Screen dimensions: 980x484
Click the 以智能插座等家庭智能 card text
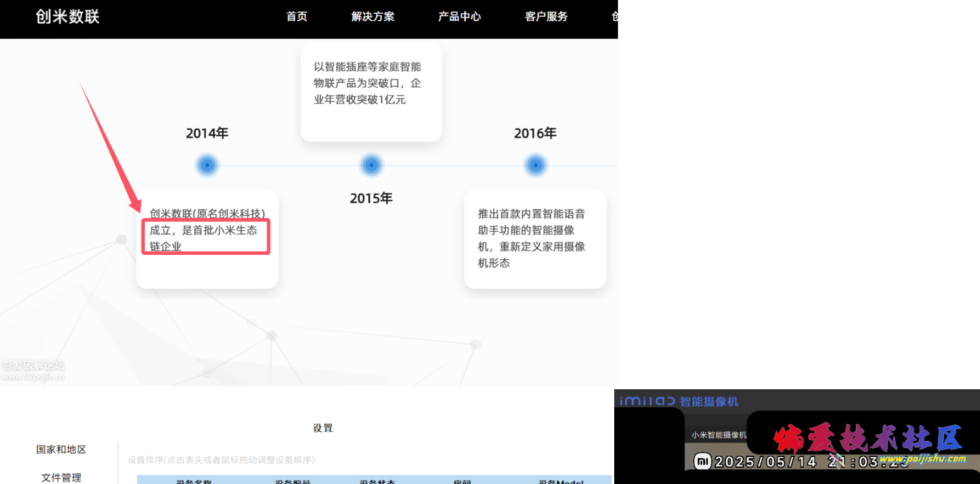coord(368,83)
